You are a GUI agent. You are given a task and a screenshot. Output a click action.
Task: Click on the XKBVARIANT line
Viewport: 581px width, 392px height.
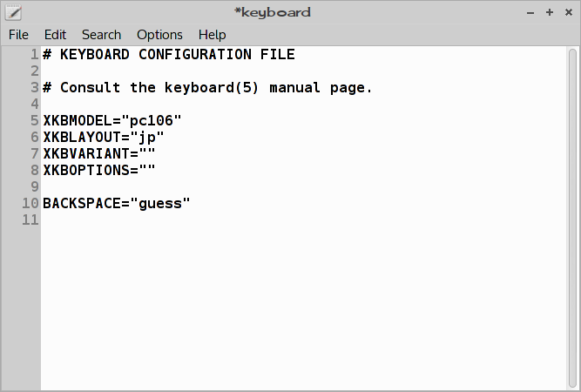point(99,154)
